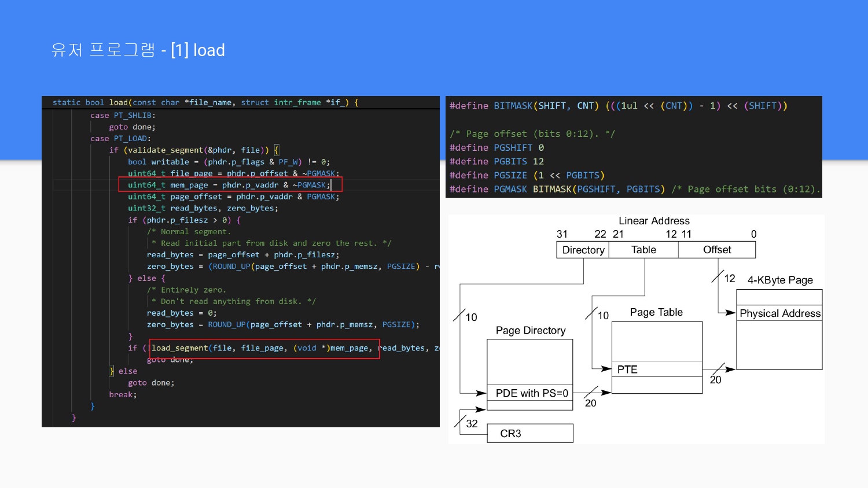The height and width of the screenshot is (488, 868).
Task: Click the '4-KByte Page' label
Action: 780,280
